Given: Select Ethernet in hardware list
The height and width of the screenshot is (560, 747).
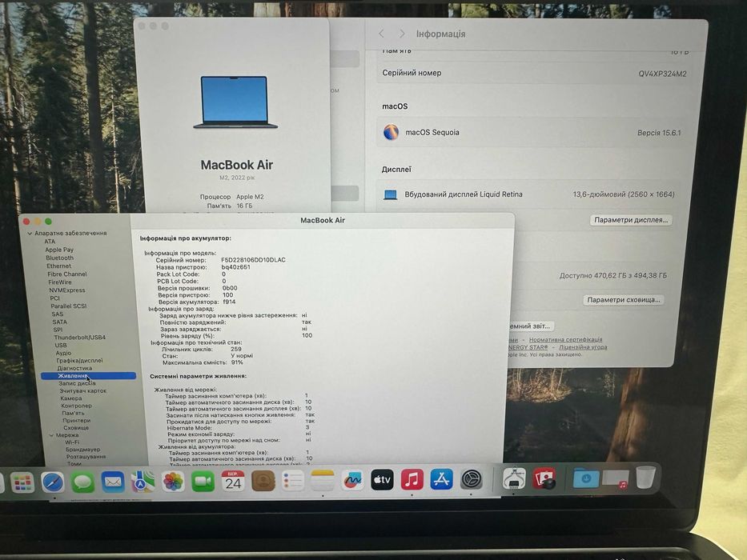Looking at the screenshot, I should pyautogui.click(x=58, y=266).
